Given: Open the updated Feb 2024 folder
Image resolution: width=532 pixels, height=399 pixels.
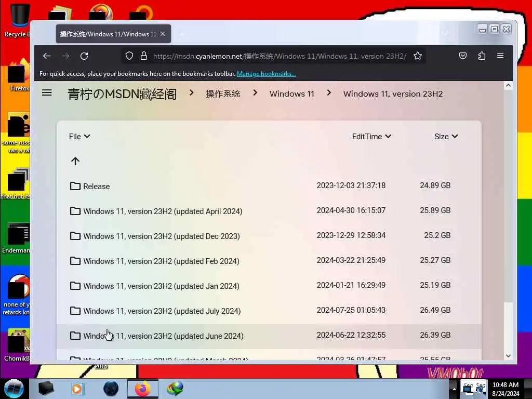Looking at the screenshot, I should pyautogui.click(x=161, y=261).
